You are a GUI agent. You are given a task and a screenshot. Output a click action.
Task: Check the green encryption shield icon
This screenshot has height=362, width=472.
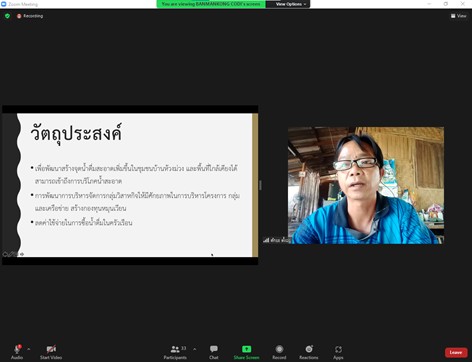point(7,16)
